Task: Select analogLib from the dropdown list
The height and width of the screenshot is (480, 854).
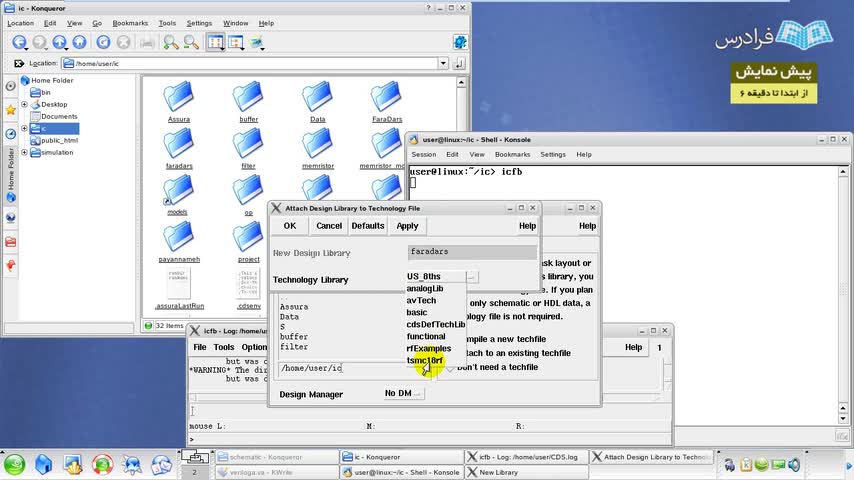Action: coord(425,288)
